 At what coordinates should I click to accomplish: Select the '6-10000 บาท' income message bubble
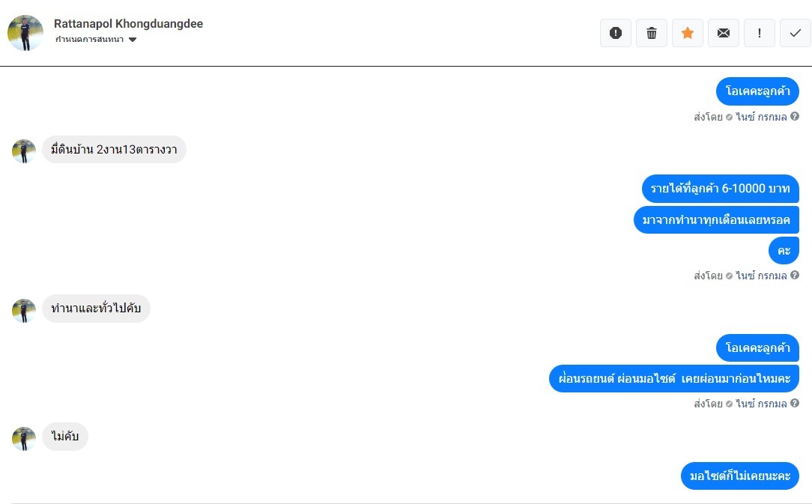[721, 189]
